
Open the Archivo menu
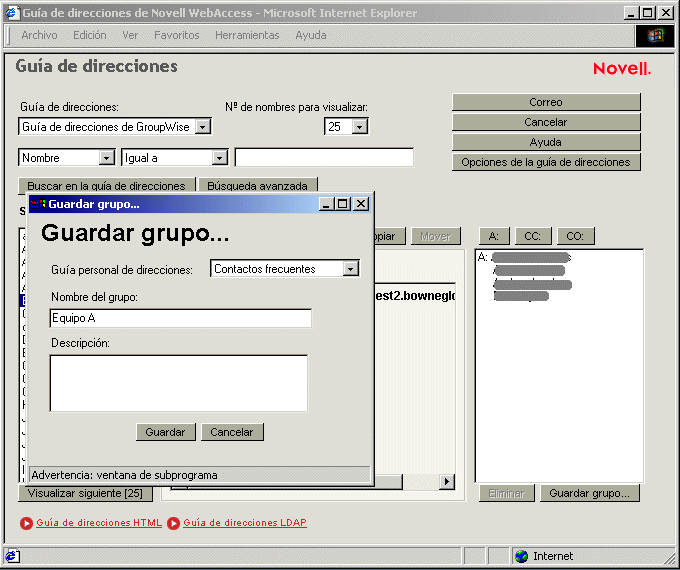[x=39, y=35]
